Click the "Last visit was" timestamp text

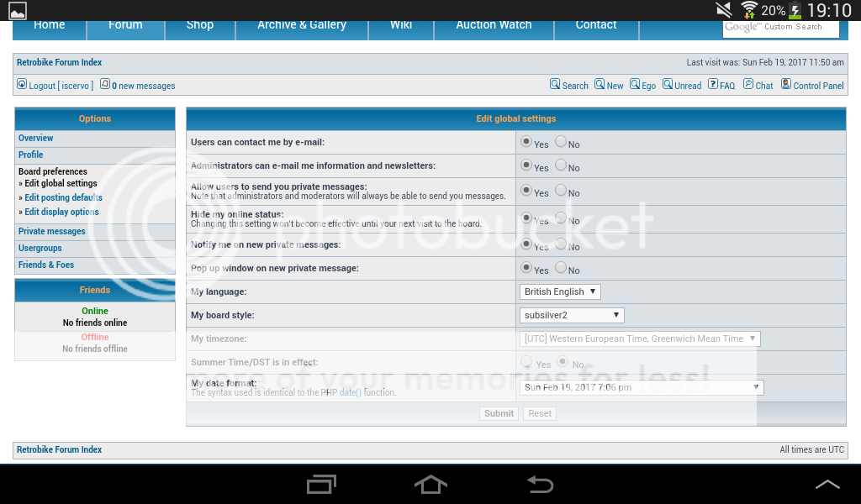point(765,62)
